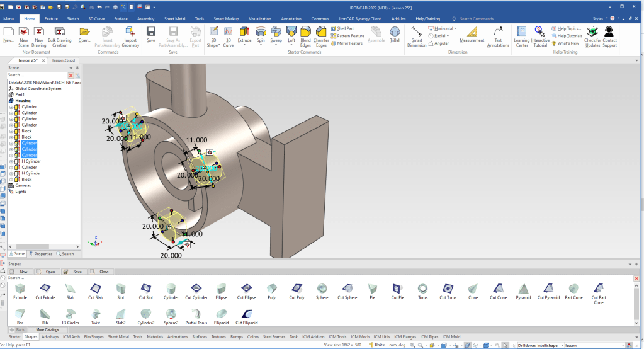Open the Horizontal dimension dropdown
The image size is (644, 349).
(456, 28)
